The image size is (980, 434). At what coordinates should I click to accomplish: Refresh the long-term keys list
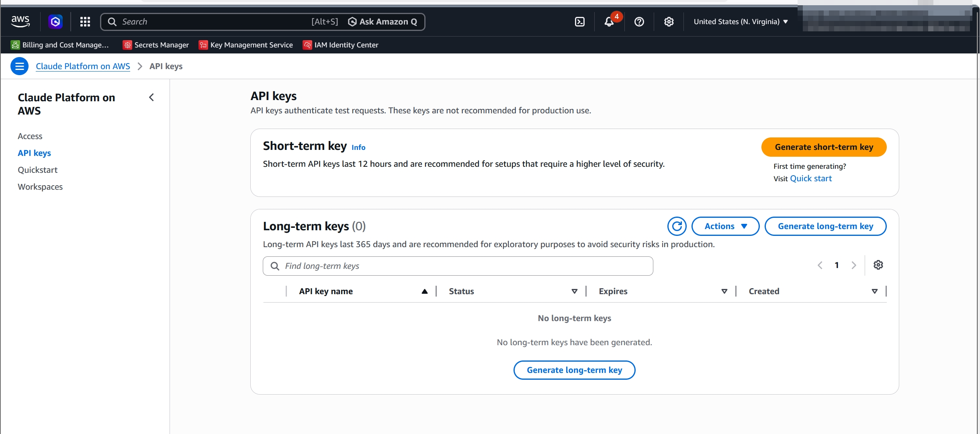coord(677,226)
